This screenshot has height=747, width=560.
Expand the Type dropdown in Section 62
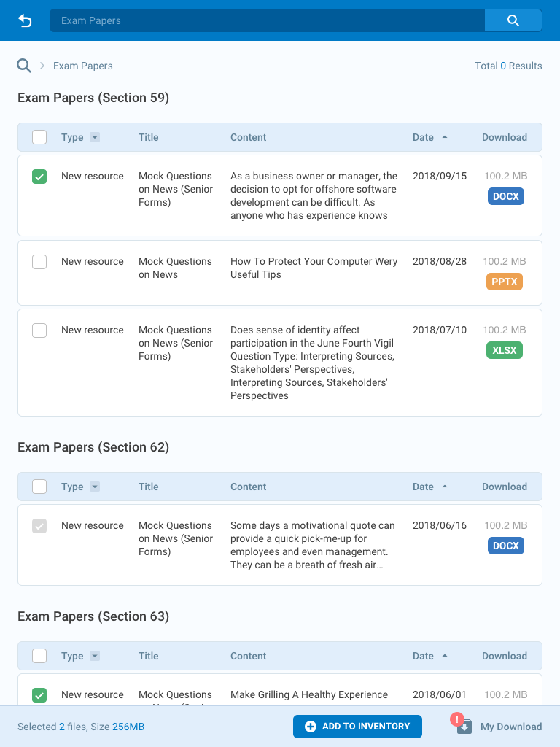[x=95, y=487]
